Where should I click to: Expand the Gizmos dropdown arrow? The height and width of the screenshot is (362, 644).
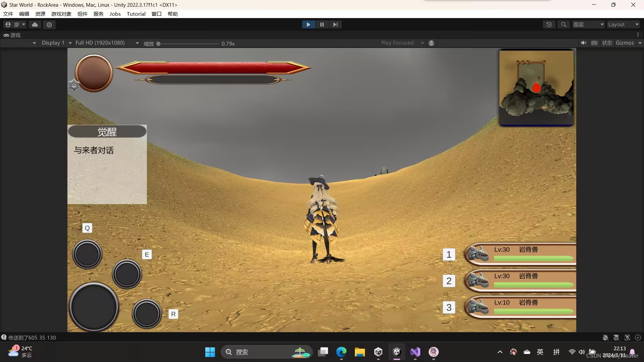[640, 43]
